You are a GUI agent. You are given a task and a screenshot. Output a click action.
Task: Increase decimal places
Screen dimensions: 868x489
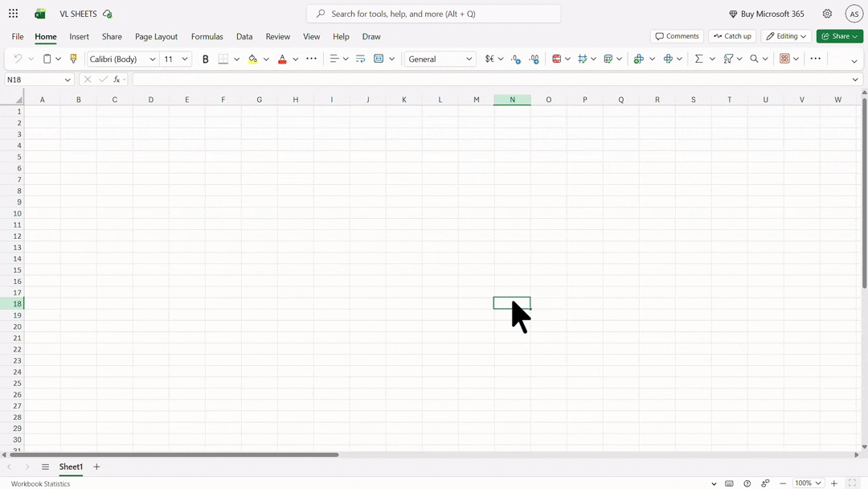tap(534, 59)
